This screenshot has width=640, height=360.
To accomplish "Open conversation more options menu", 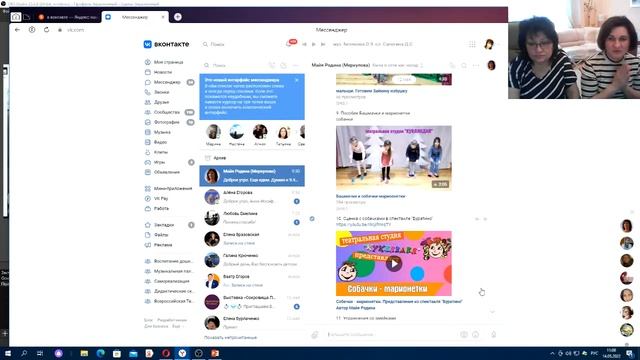I will click(x=476, y=65).
